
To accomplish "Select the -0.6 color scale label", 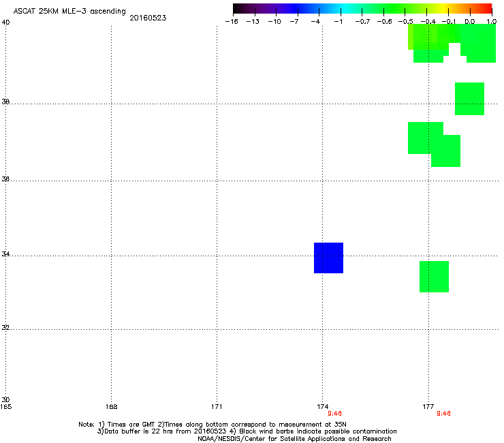I will [x=384, y=22].
